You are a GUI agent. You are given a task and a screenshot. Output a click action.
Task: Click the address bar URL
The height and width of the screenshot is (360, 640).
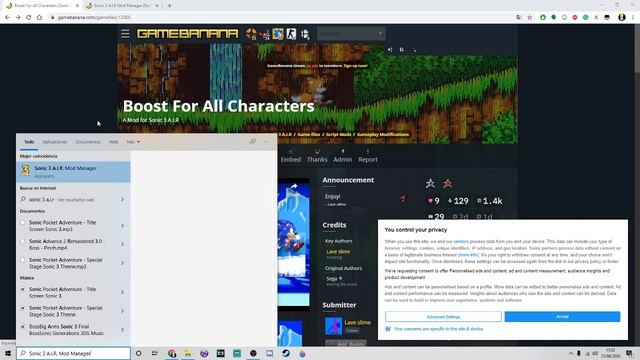tap(94, 18)
